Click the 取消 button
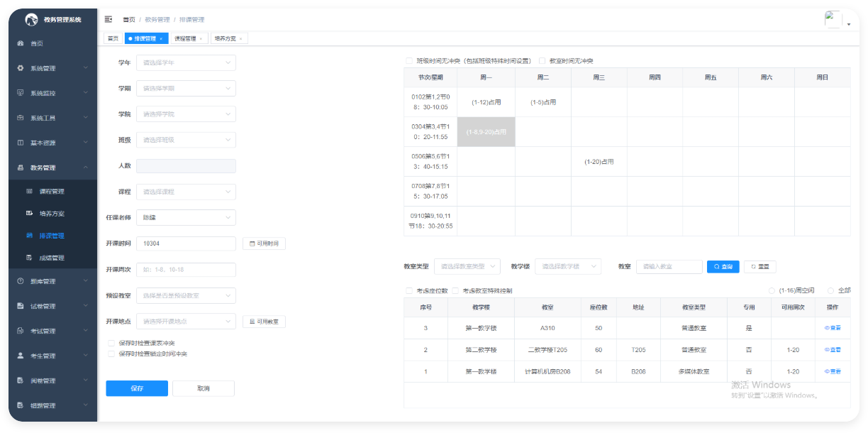 point(204,388)
